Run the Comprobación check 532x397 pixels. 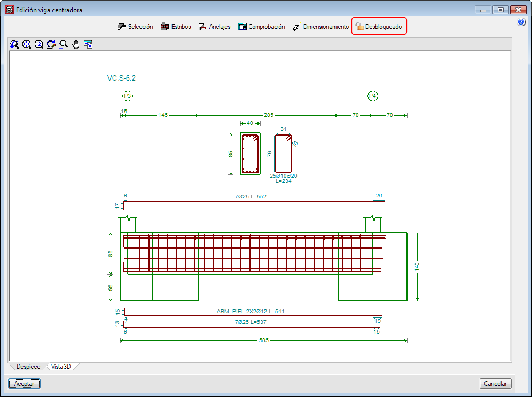pos(262,27)
